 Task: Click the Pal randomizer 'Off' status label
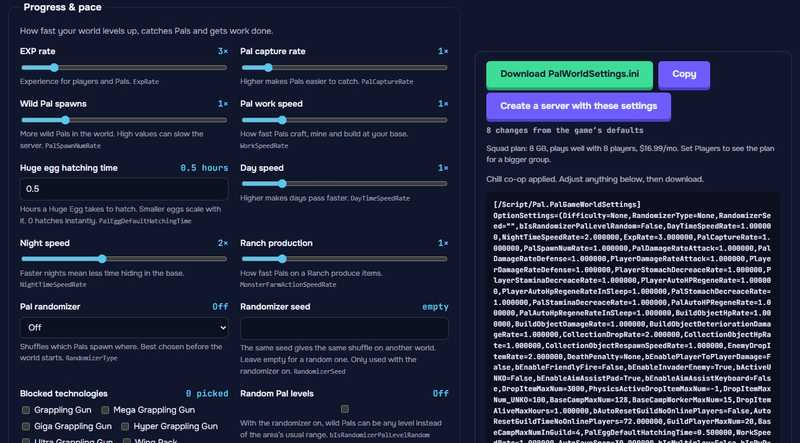[220, 307]
